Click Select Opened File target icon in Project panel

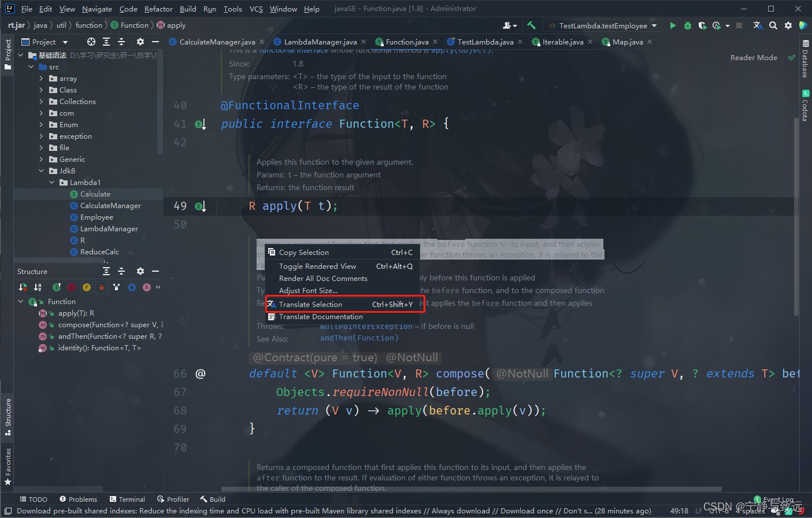pos(91,42)
